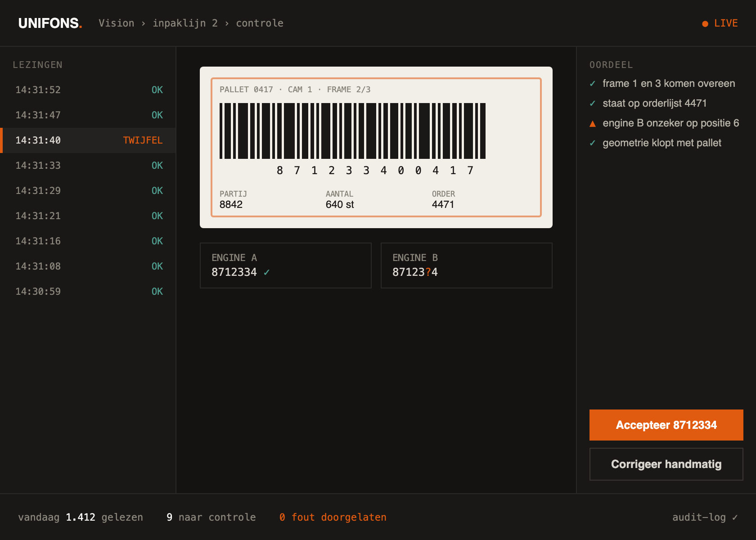Viewport: 756px width, 540px height.
Task: Choose Corrigeer handmatig
Action: [666, 464]
